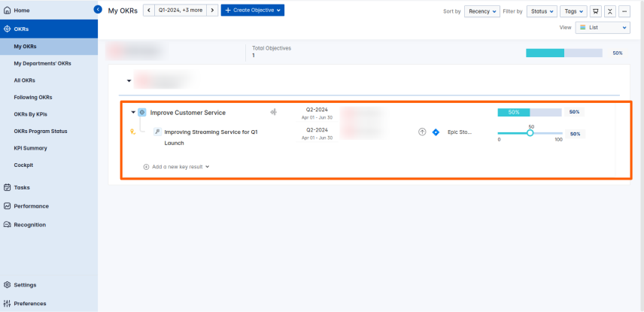Click the objective's Q2-2024 date cell

click(x=317, y=113)
